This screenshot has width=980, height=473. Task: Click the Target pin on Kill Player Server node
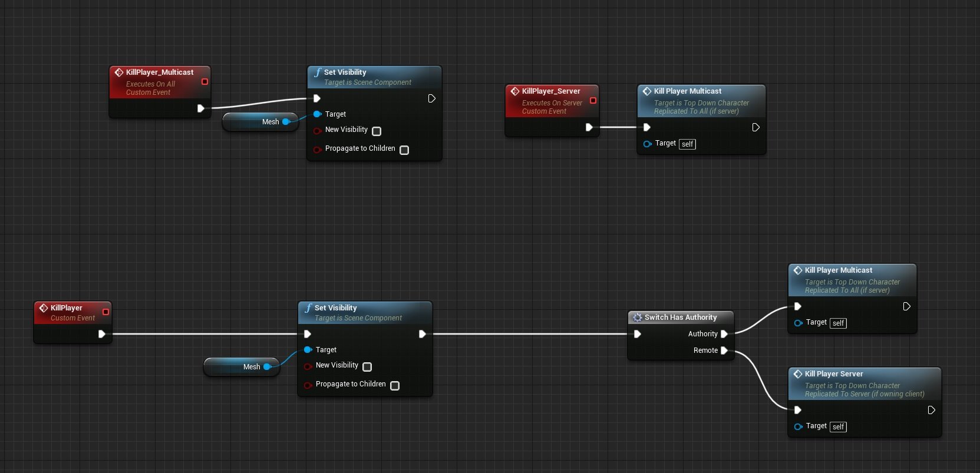(798, 426)
